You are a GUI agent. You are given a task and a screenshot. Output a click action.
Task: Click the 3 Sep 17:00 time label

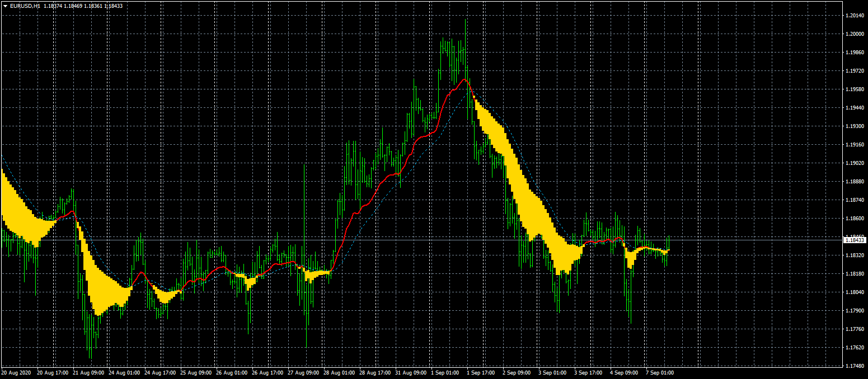pyautogui.click(x=589, y=372)
